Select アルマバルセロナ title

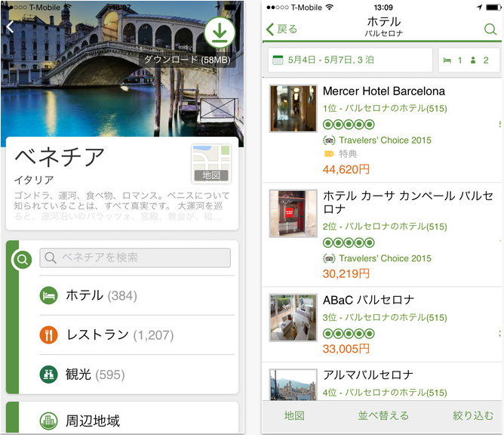368,375
